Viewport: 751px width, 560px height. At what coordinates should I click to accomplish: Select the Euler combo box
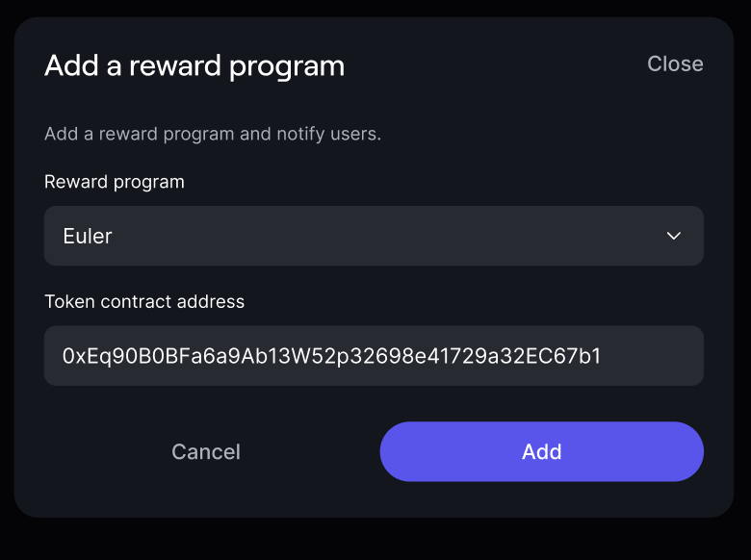tap(374, 236)
